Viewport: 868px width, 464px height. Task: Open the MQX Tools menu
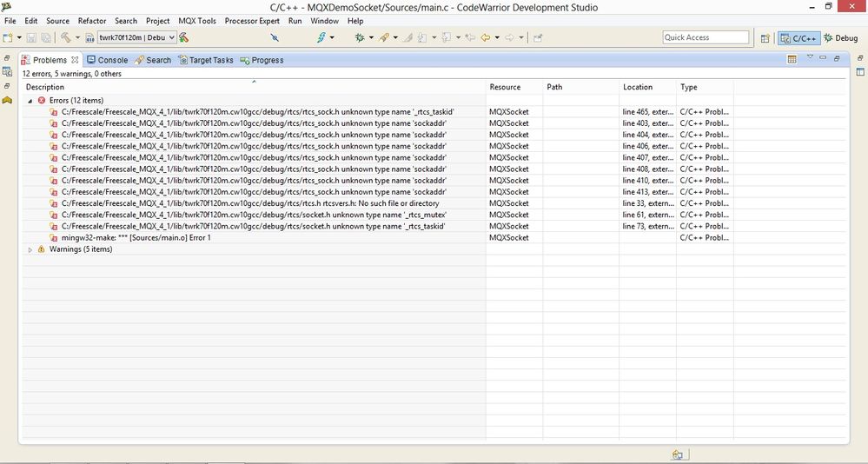point(197,21)
